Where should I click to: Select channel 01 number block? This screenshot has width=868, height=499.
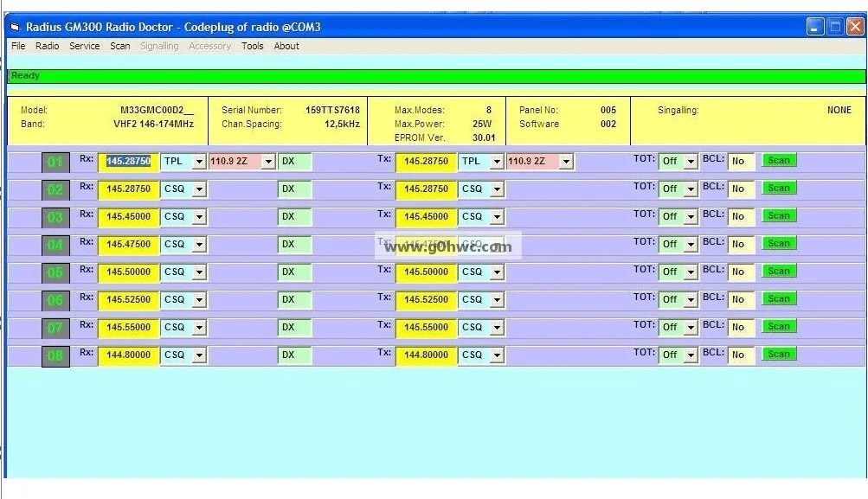(x=55, y=162)
